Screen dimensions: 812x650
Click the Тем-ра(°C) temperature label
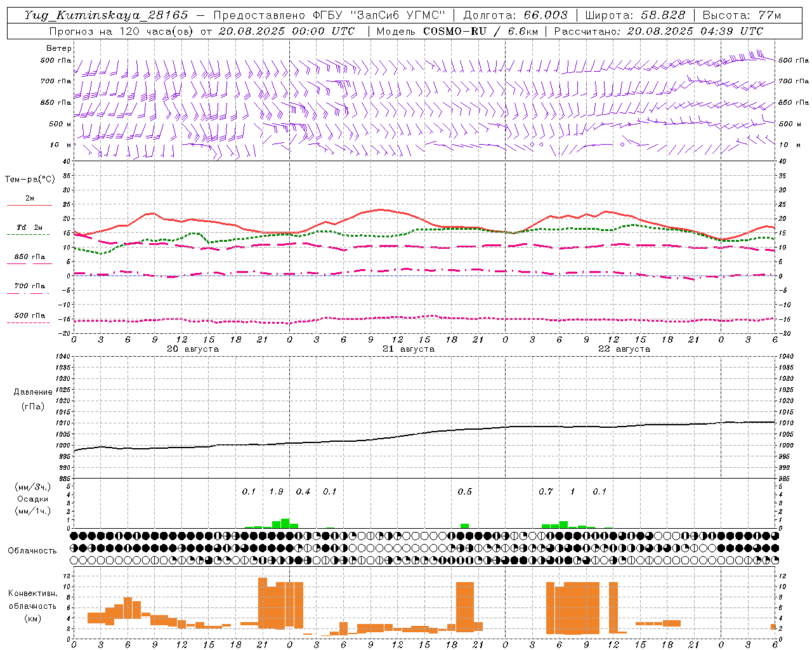tap(30, 180)
